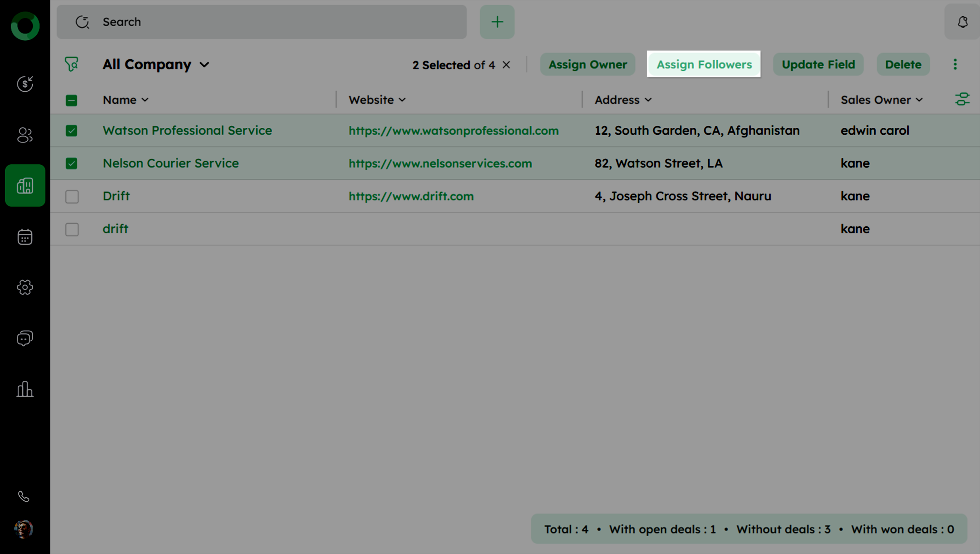
Task: Open the notifications bell
Action: (963, 22)
